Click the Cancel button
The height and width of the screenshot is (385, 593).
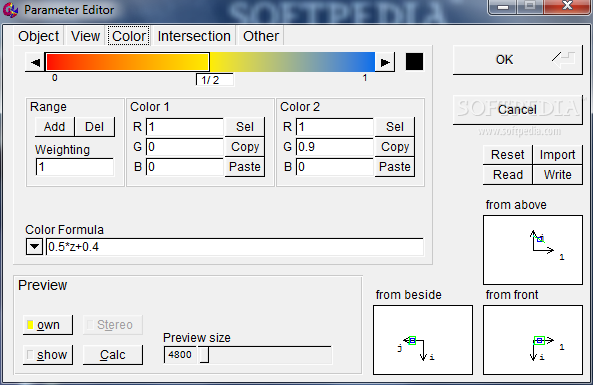517,110
